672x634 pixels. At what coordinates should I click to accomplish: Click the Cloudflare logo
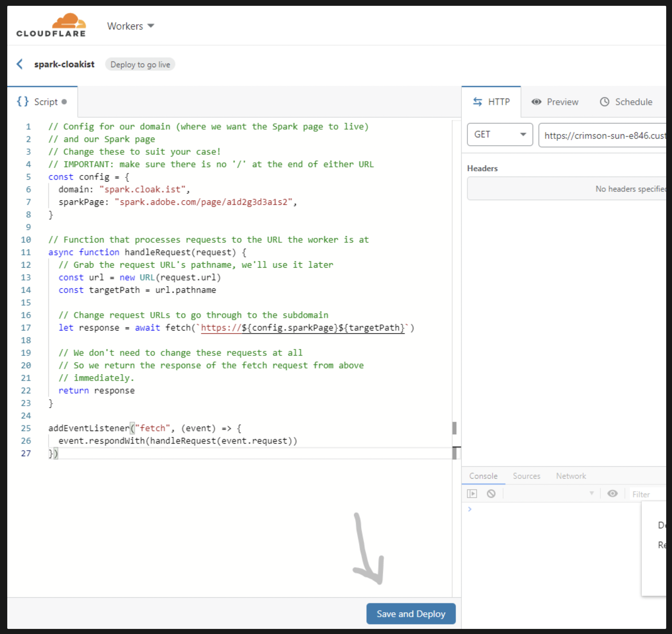pyautogui.click(x=51, y=25)
